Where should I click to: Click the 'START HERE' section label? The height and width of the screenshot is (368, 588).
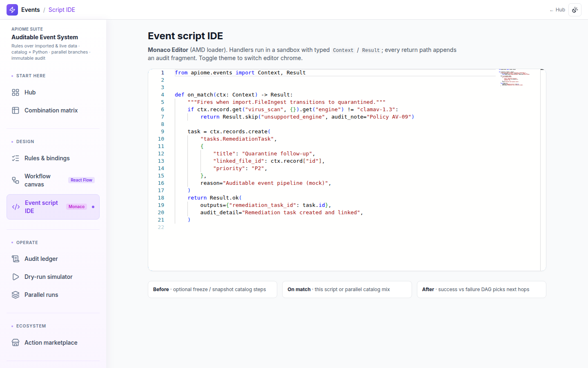[31, 76]
